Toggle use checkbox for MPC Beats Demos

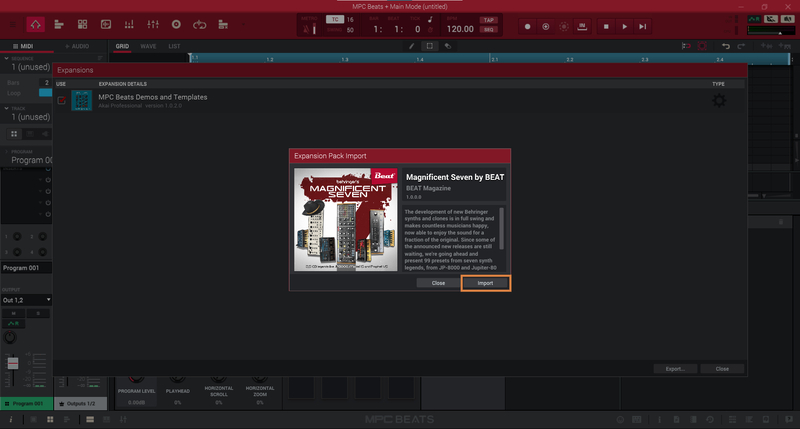tap(61, 100)
